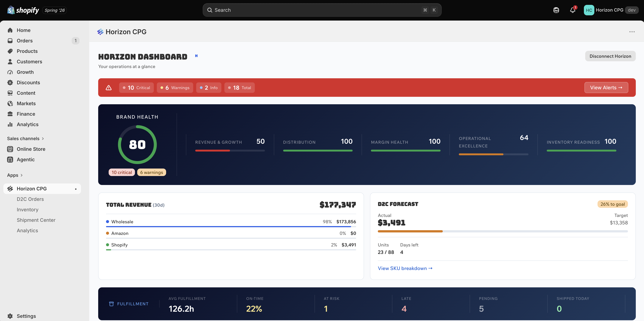Open View SKU breakdown link
Viewport: 644px width, 321px height.
point(405,268)
